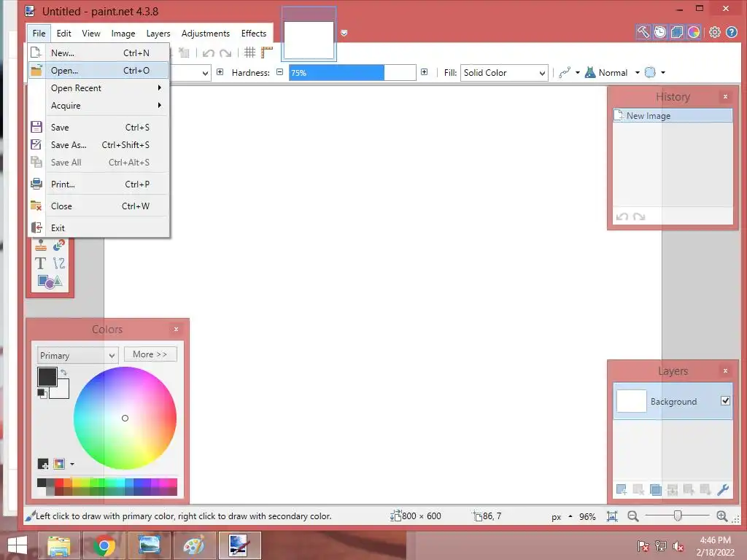Select New Image history entry
Image resolution: width=747 pixels, height=560 pixels.
click(672, 116)
